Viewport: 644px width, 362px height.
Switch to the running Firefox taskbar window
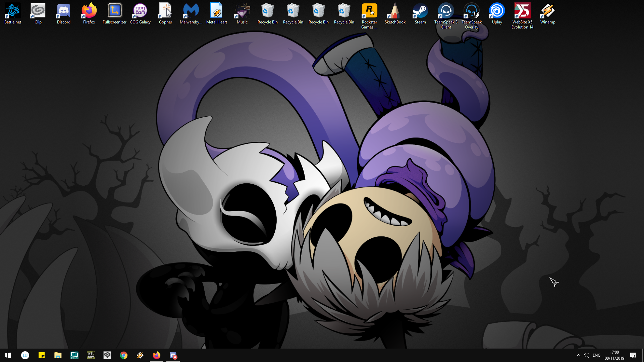pos(157,355)
